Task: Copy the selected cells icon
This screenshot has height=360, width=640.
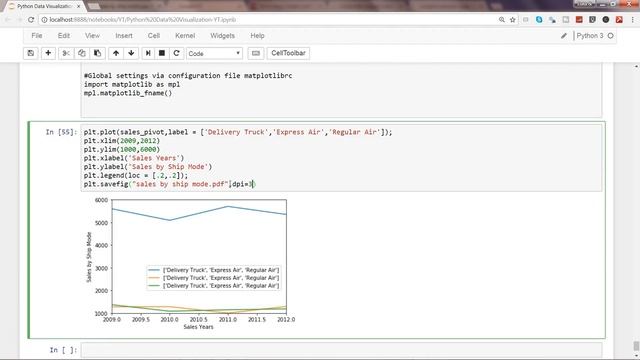Action: click(x=82, y=53)
